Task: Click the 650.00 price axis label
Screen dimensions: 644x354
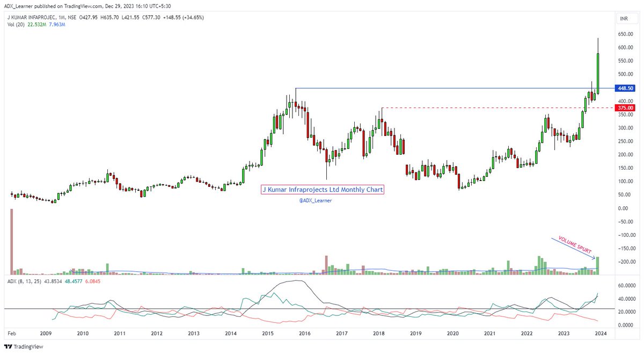Action: coord(626,34)
